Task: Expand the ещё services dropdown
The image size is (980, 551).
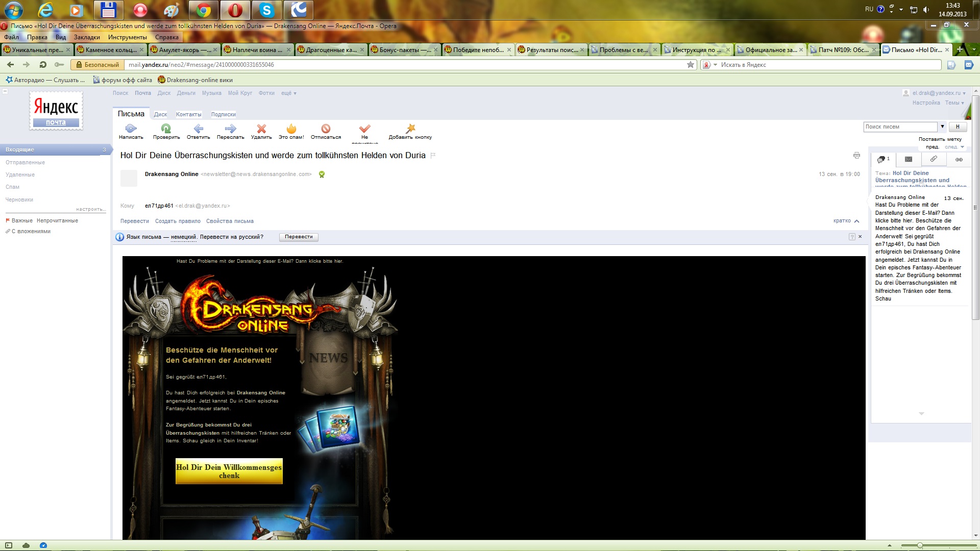Action: [x=289, y=93]
